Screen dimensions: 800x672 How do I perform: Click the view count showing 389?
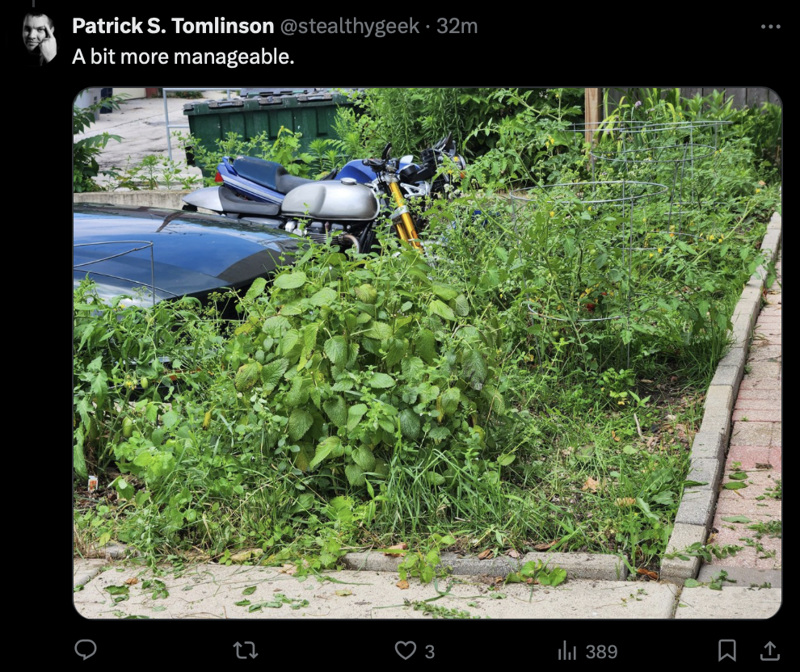click(601, 652)
